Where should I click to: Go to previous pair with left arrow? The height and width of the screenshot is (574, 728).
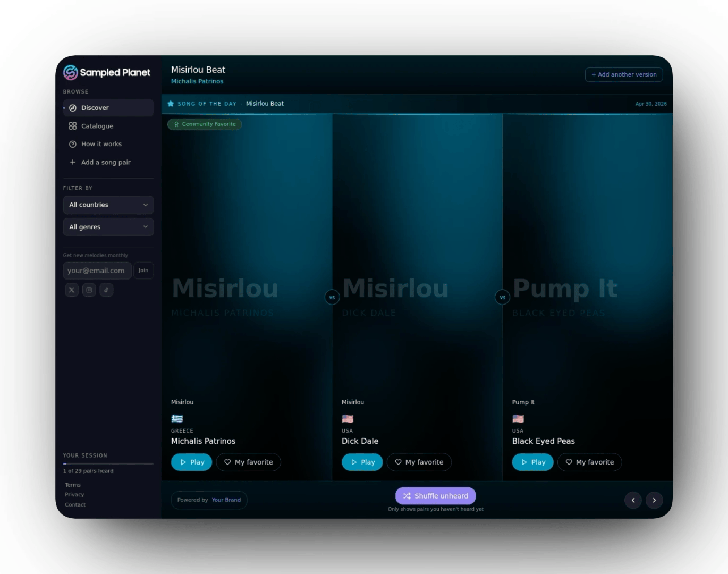click(633, 500)
